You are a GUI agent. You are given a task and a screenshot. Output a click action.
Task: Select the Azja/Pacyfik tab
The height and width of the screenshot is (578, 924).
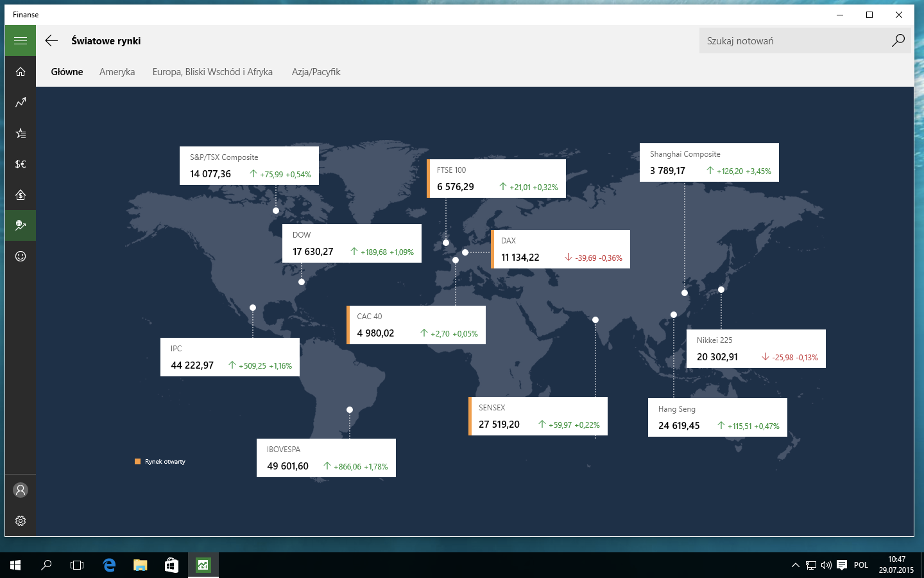pos(316,72)
